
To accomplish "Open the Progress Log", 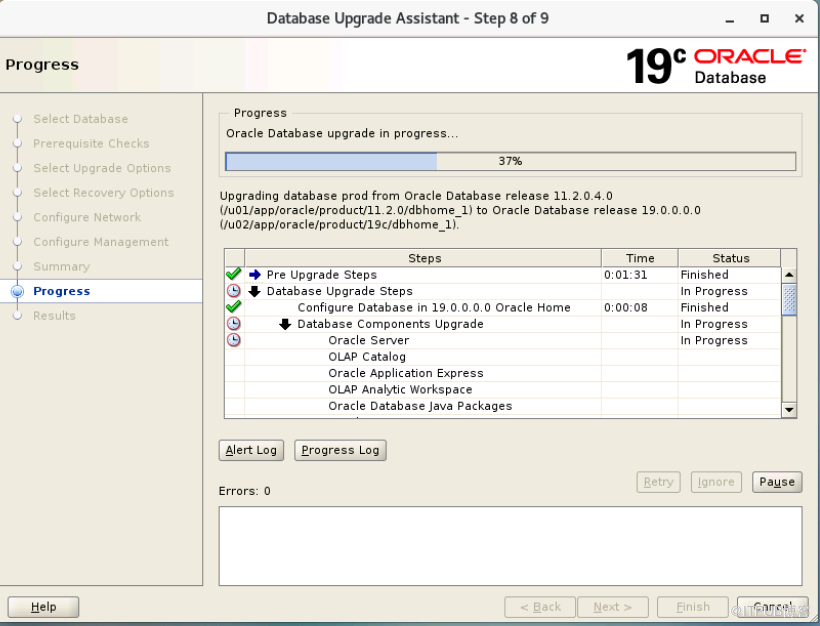I will [340, 450].
